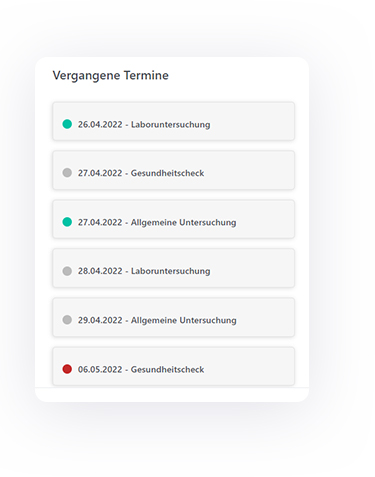Screen dimensions: 375x477
Task: Open the 26.04.2022 Laboruntersuchung appointment entry
Action: click(173, 121)
